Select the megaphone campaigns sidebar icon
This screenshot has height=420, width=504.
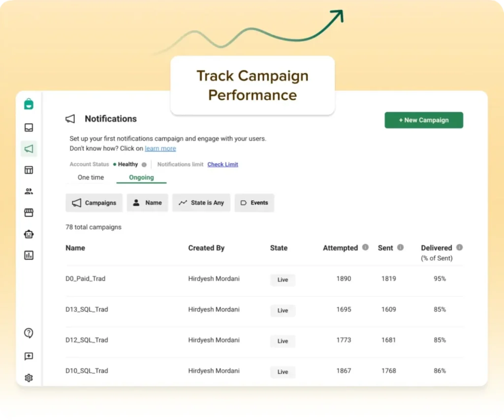(29, 149)
